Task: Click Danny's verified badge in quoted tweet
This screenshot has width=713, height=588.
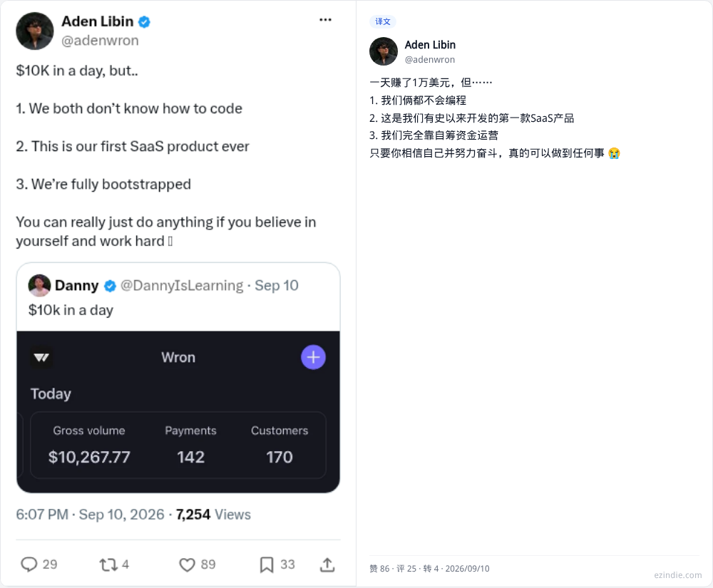Action: pos(110,286)
